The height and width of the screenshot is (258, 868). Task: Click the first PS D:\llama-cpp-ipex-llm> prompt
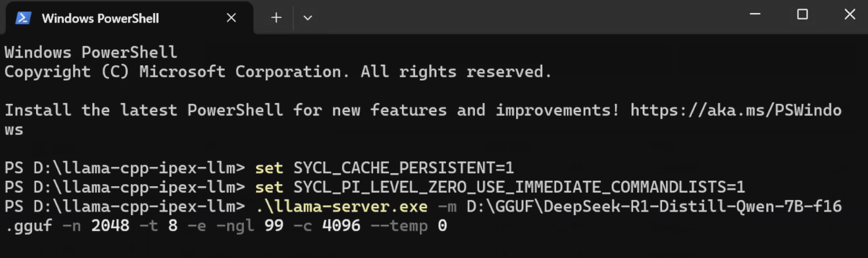tap(124, 167)
